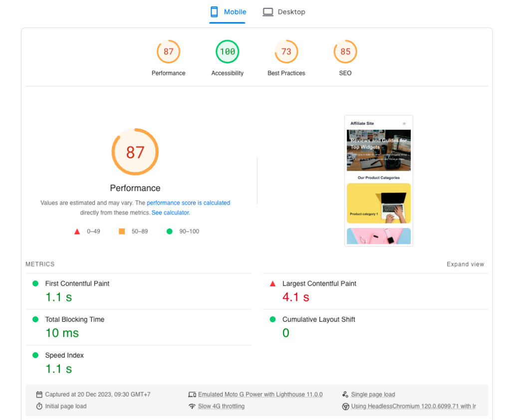The width and height of the screenshot is (511, 420).
Task: Click the orange square in the score legend
Action: click(x=121, y=231)
